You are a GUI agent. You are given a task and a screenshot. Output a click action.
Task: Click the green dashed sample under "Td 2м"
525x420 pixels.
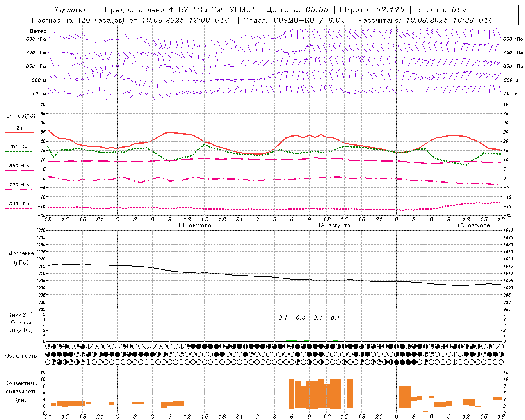[18, 151]
